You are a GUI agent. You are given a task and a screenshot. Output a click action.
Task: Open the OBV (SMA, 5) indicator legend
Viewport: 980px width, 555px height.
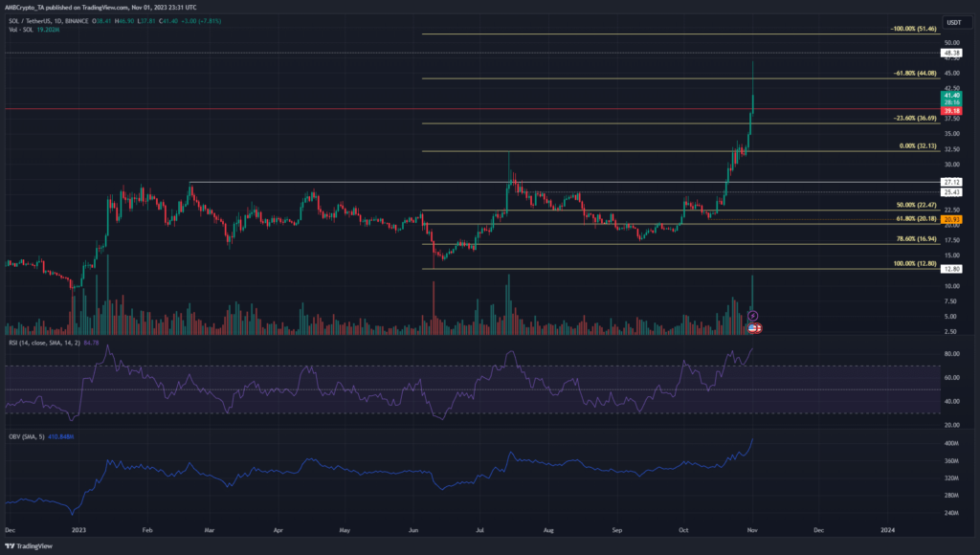[x=33, y=434]
